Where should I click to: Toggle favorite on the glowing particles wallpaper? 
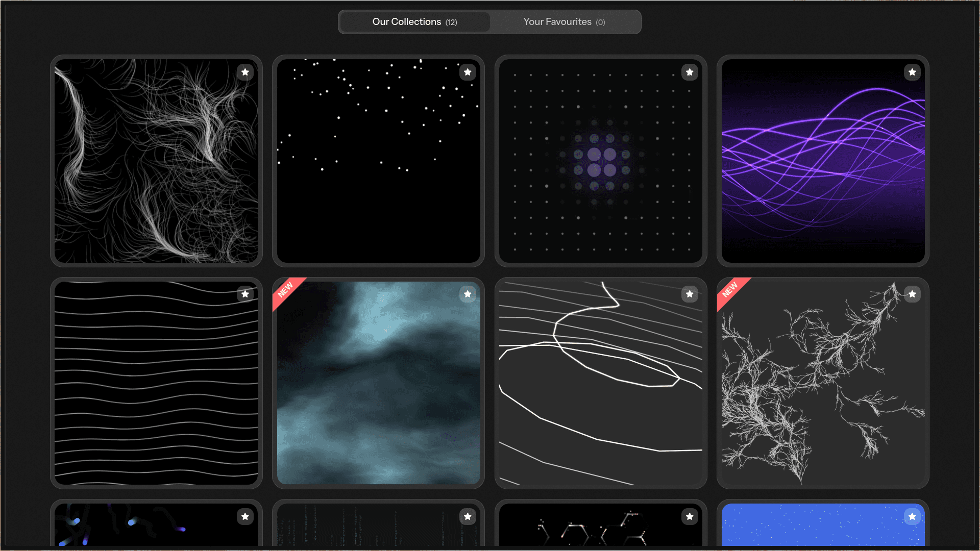pos(245,516)
